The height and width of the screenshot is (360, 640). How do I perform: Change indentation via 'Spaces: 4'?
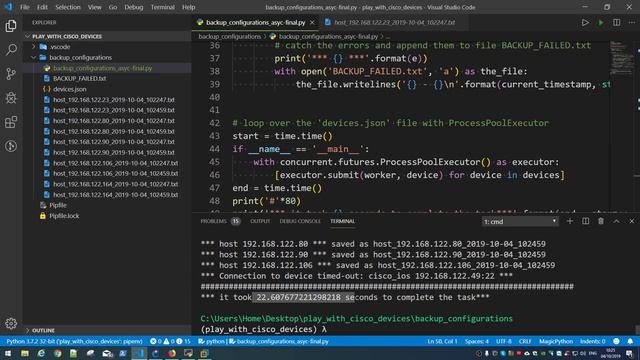(476, 341)
